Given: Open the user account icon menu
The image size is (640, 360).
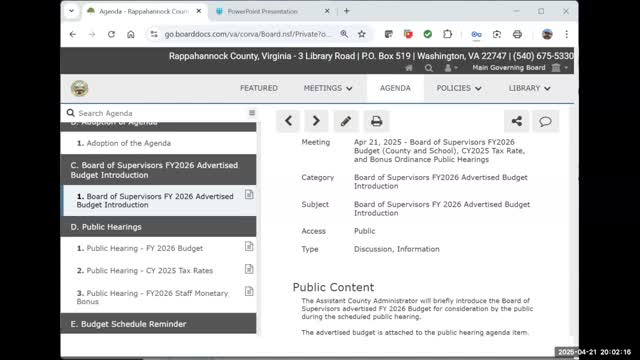Looking at the screenshot, I should [451, 68].
